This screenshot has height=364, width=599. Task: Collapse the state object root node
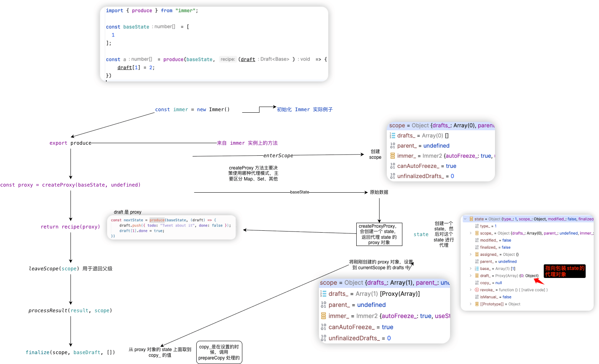pos(465,219)
